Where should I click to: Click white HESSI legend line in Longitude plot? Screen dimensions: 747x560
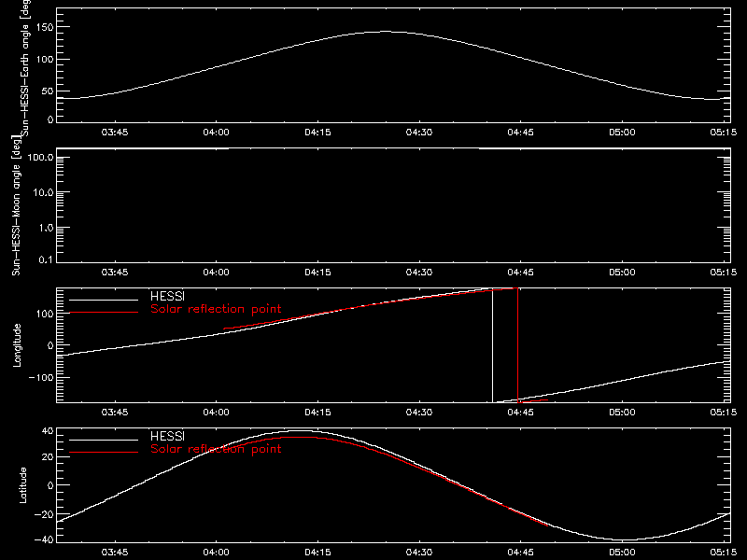coord(104,300)
